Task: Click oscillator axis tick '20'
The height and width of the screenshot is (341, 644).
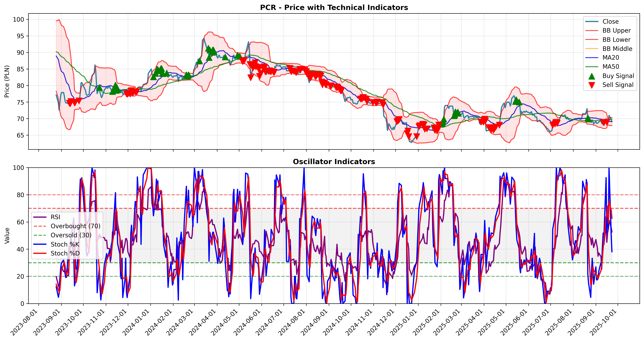Action: 20,276
